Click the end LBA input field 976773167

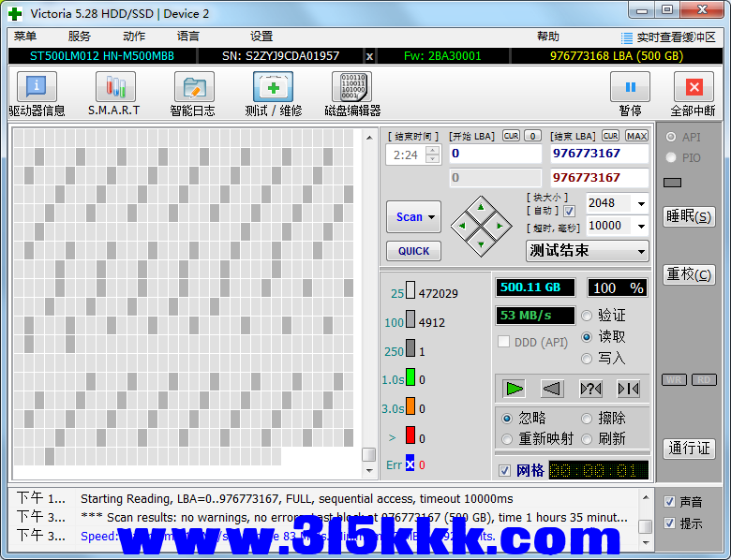(x=599, y=154)
